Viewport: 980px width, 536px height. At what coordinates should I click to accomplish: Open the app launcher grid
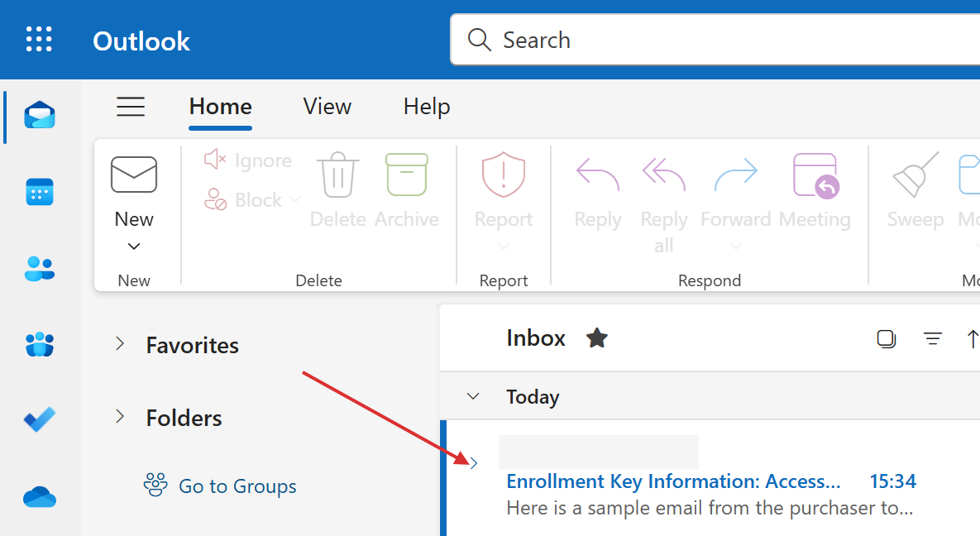coord(39,40)
